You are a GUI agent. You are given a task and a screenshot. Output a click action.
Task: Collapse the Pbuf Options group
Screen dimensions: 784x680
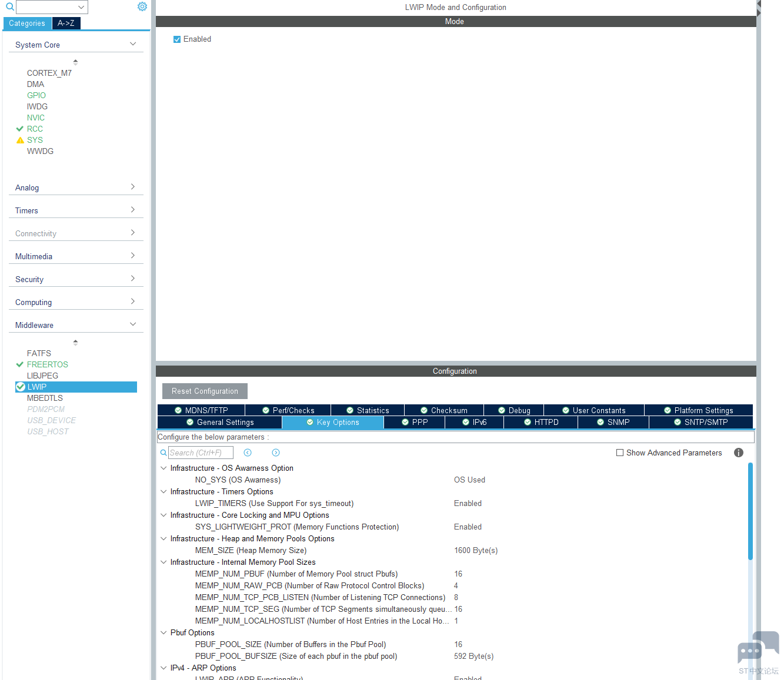pos(163,632)
